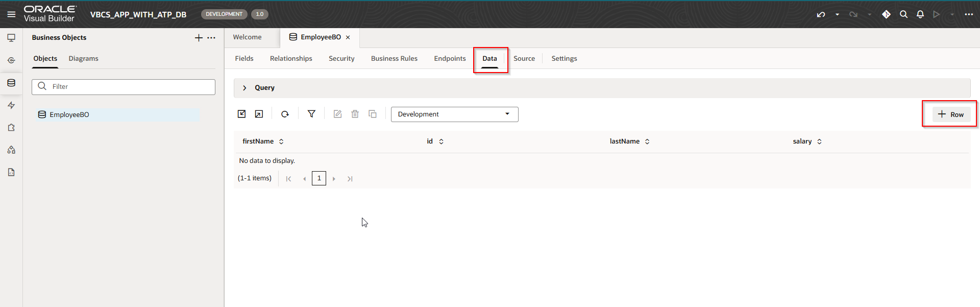Sort by salary column
The image size is (980, 307).
pos(819,141)
